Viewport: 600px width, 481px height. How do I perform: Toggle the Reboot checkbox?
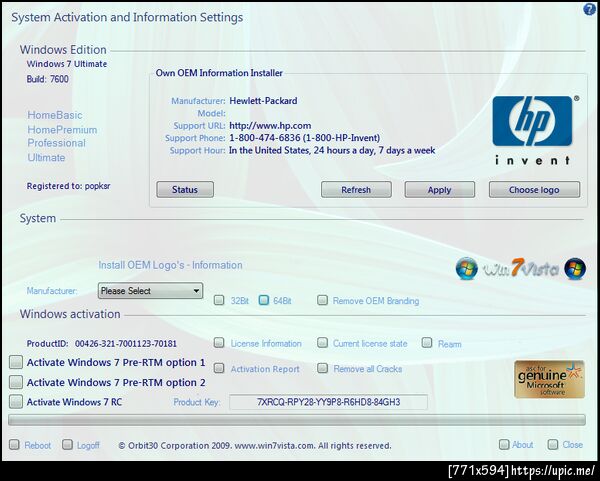14,444
